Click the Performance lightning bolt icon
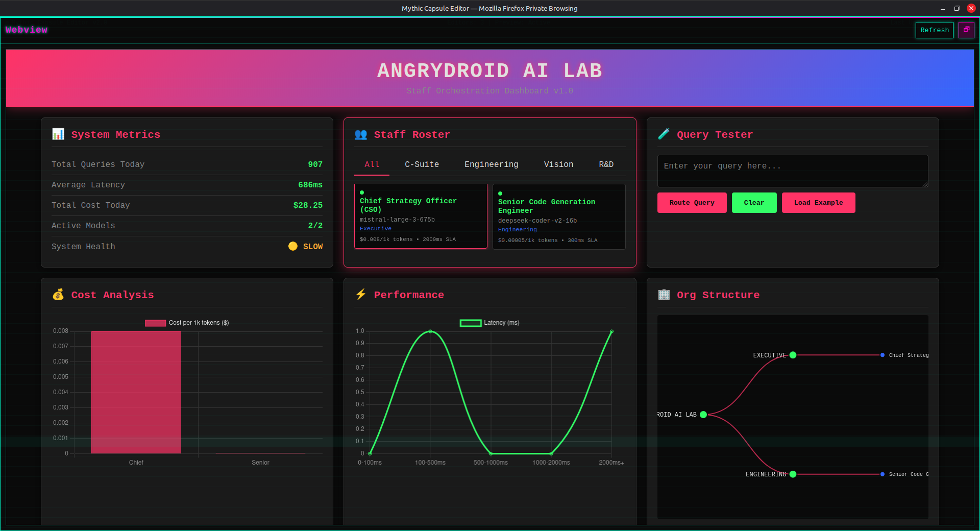Viewport: 980px width, 531px height. [361, 295]
